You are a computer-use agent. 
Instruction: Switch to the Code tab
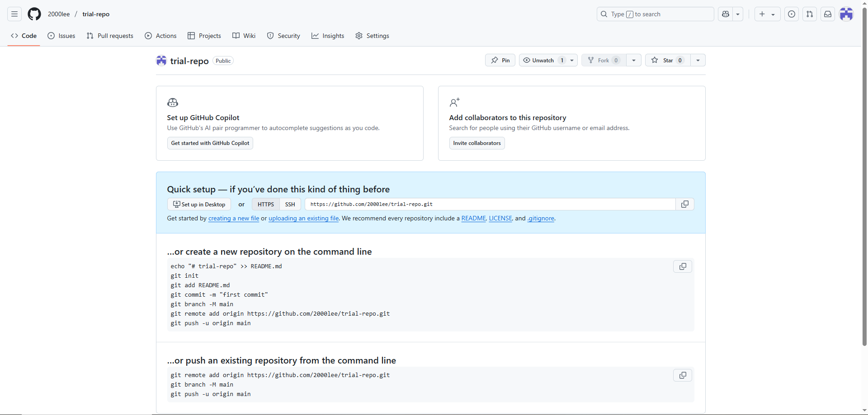(x=24, y=36)
